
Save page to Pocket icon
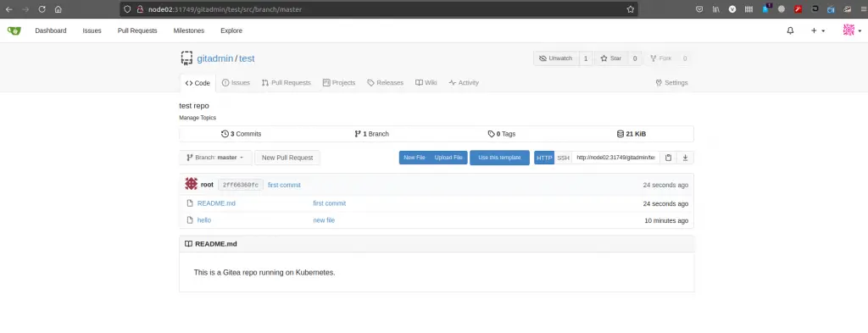pos(699,9)
